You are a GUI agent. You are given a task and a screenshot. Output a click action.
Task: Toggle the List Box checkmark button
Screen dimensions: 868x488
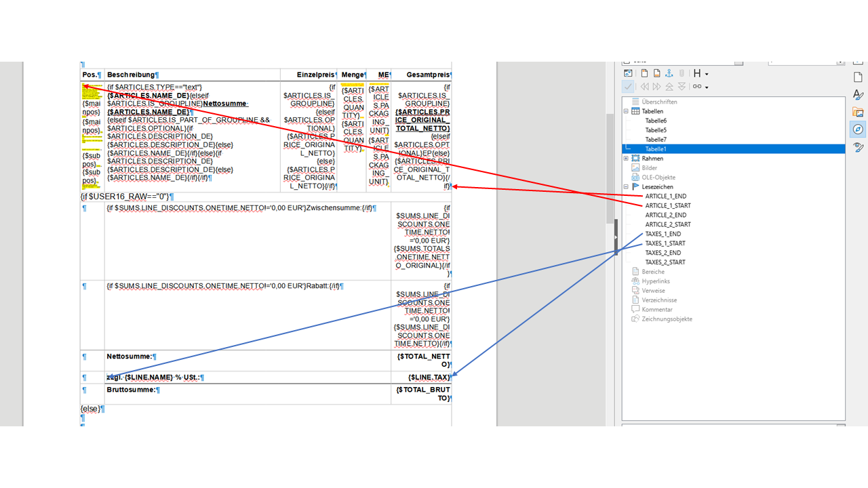tap(628, 87)
